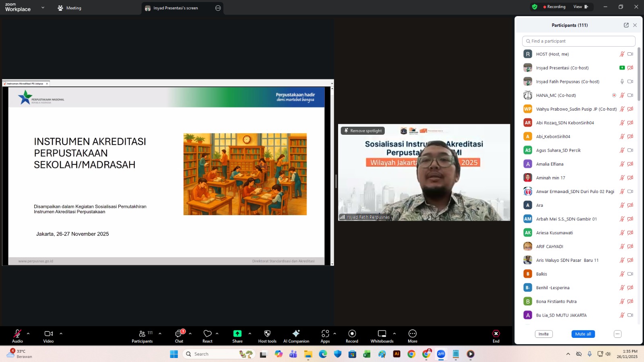Click the Invite button
This screenshot has height=362, width=644.
(543, 334)
